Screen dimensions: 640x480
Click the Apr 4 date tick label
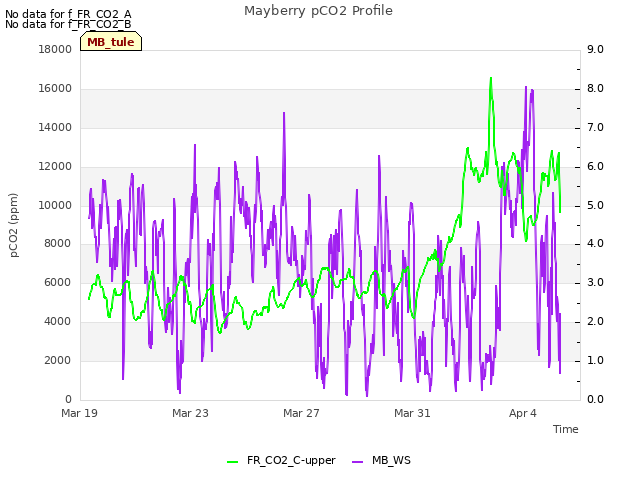pyautogui.click(x=523, y=413)
